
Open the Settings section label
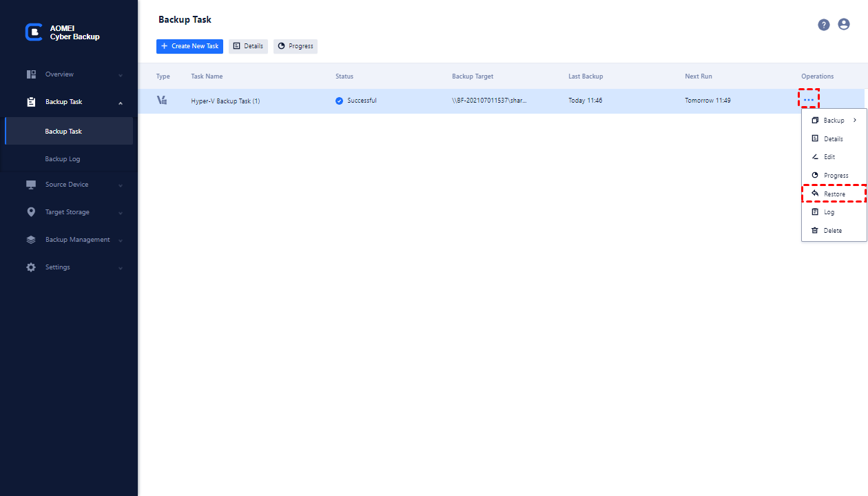tap(58, 267)
